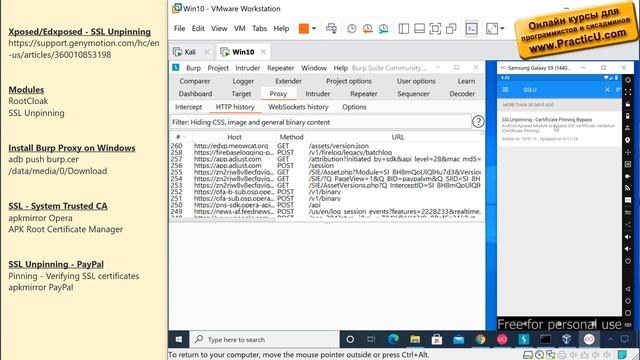The image size is (640, 360).
Task: Open the WebSockets history sub-tab
Action: [x=298, y=107]
